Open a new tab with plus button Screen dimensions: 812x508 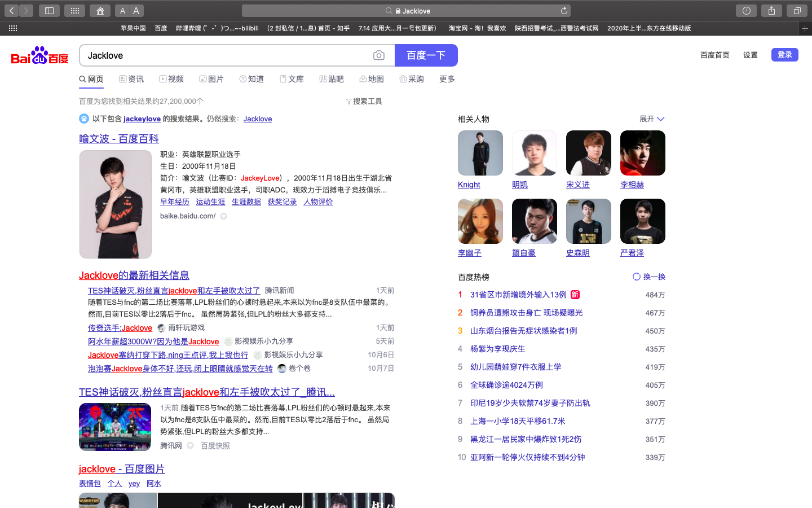click(805, 28)
